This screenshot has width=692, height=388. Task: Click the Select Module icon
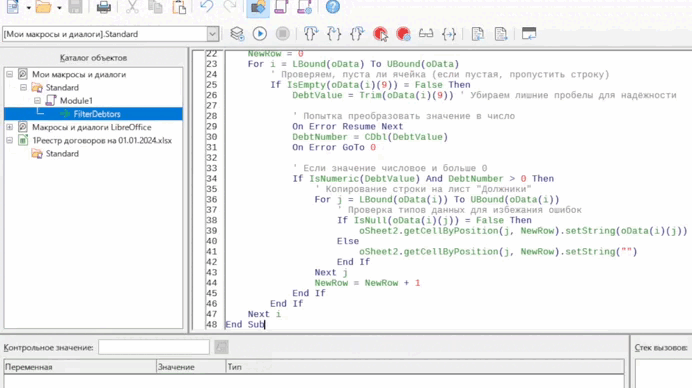click(x=305, y=7)
